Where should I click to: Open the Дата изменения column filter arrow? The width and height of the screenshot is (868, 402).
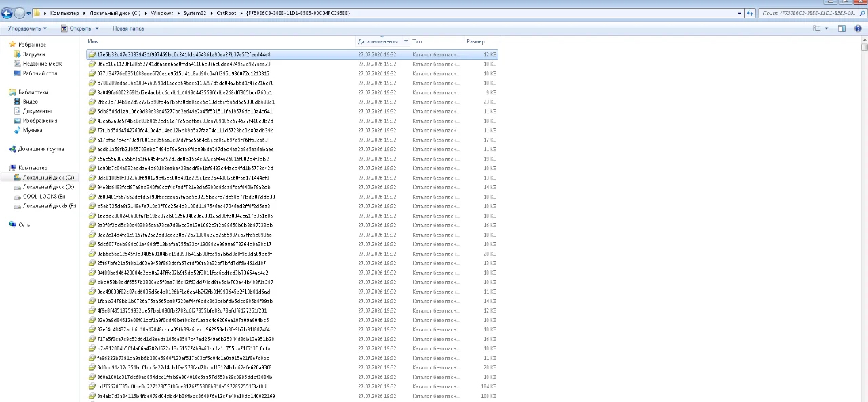coord(406,42)
